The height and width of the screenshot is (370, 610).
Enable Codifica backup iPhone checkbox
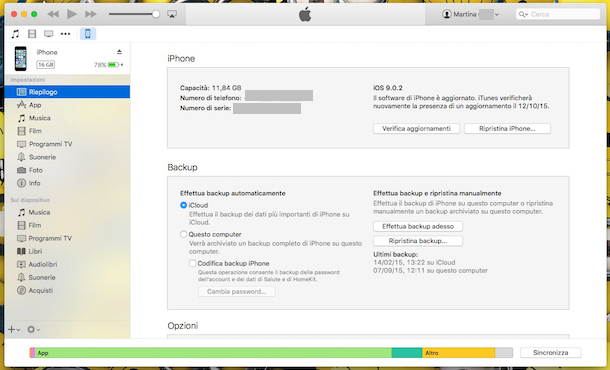coord(193,263)
